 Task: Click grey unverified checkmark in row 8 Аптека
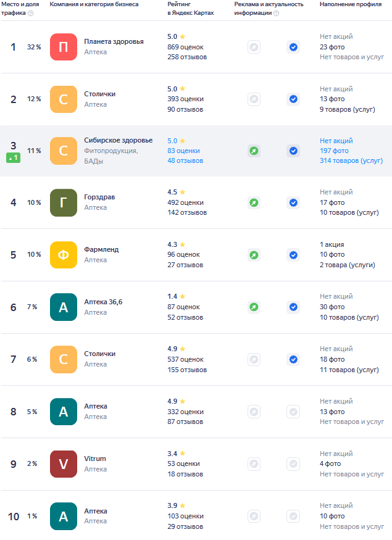(293, 412)
